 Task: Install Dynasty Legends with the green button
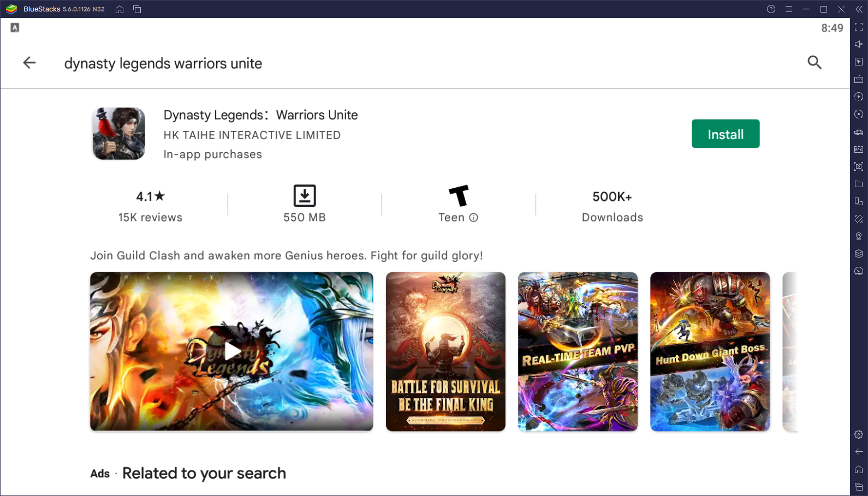point(726,134)
